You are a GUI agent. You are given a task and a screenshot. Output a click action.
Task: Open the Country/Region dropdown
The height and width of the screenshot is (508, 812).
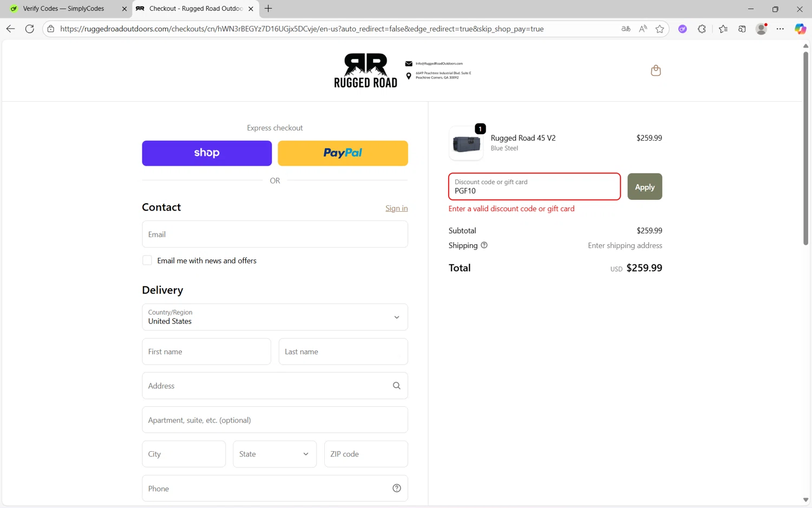coord(275,317)
